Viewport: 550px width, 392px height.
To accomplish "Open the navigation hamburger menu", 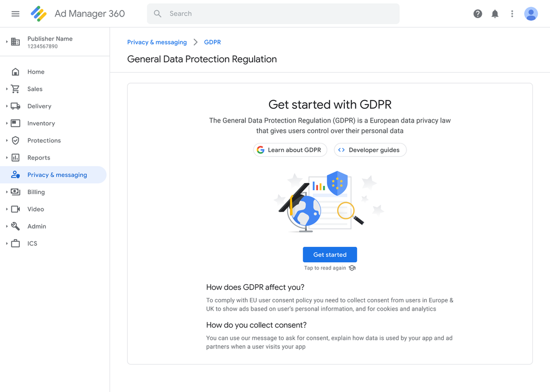I will coord(15,14).
